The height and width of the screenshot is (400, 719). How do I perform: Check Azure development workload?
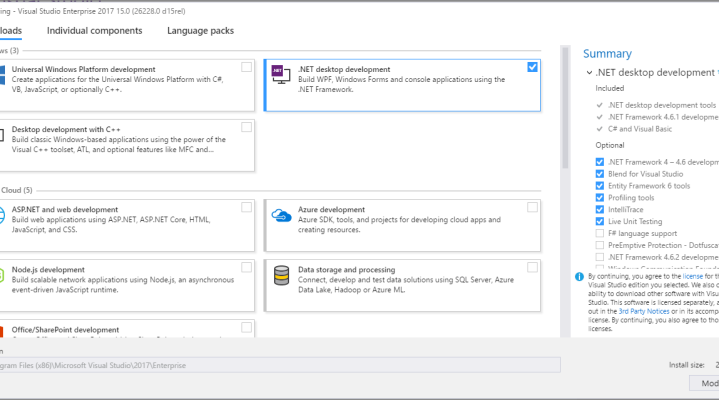click(532, 207)
